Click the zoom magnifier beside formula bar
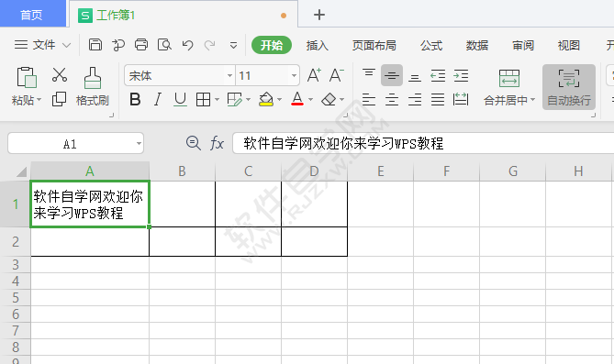The height and width of the screenshot is (364, 614). pos(193,143)
